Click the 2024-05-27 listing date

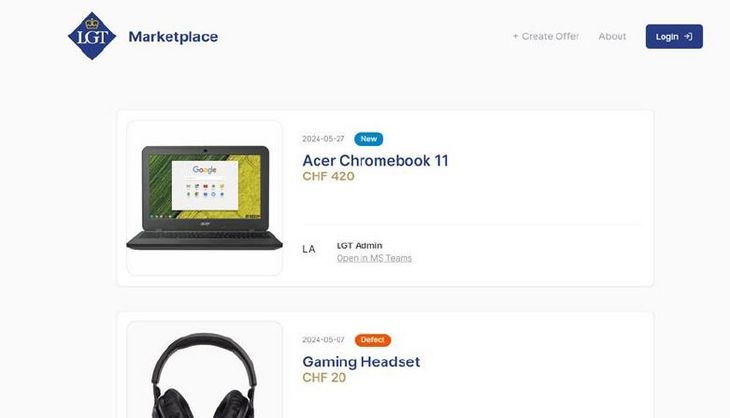click(323, 139)
